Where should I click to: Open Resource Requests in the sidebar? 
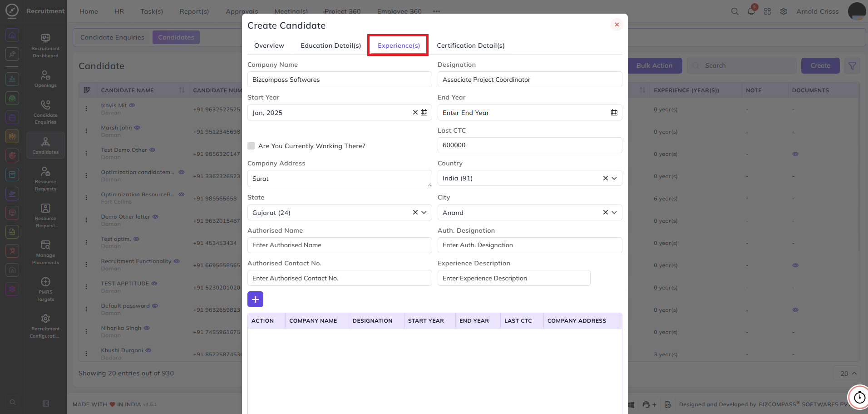pyautogui.click(x=45, y=179)
